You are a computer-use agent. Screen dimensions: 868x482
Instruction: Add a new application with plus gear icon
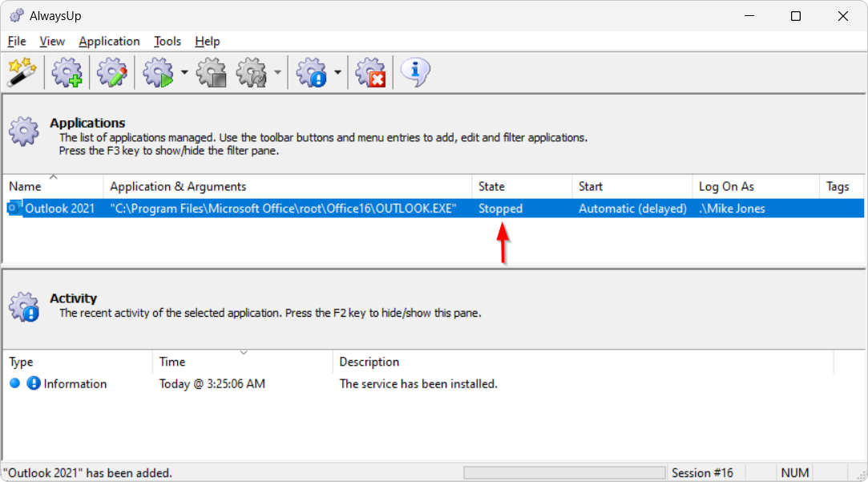pos(67,72)
